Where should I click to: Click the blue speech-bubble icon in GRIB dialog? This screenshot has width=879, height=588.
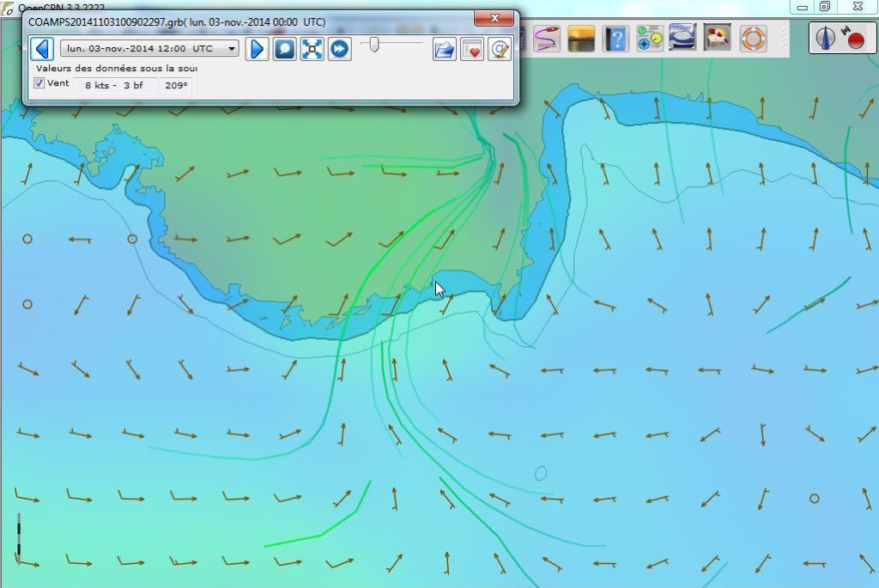click(284, 49)
